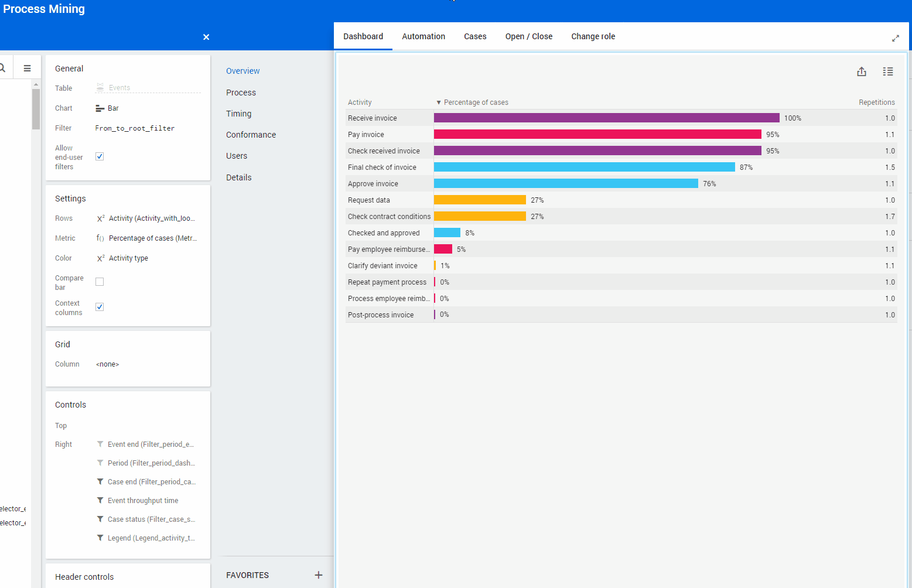Image resolution: width=912 pixels, height=588 pixels.
Task: Click the purple Receive invoice bar
Action: [x=606, y=118]
